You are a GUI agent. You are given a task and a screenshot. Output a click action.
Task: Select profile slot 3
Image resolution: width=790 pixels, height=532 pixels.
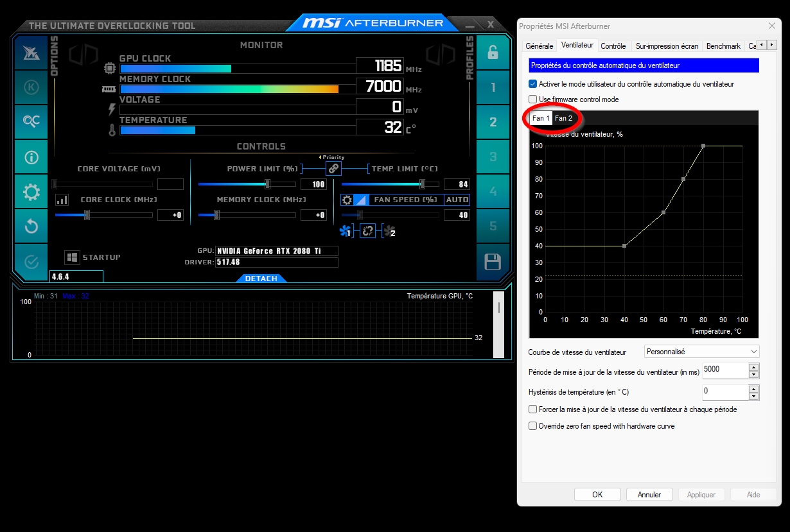[493, 157]
